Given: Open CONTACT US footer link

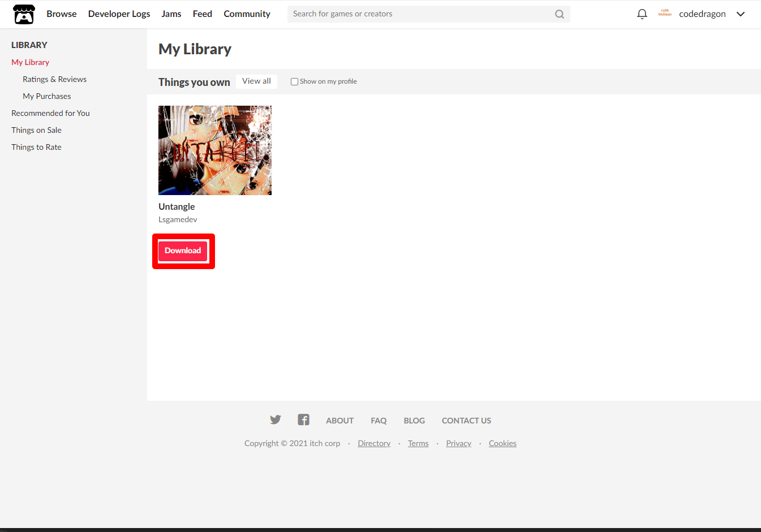Looking at the screenshot, I should click(x=466, y=421).
